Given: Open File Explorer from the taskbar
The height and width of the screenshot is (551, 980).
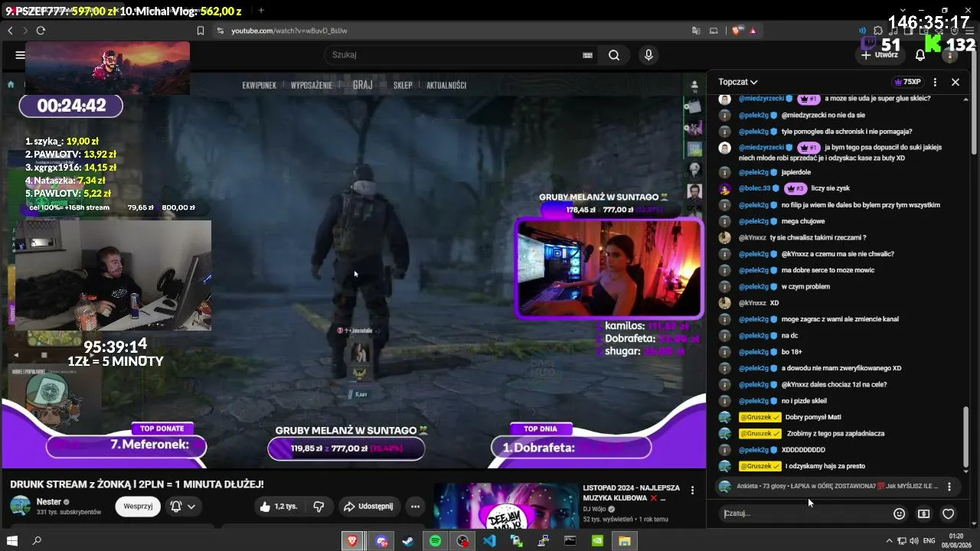Looking at the screenshot, I should (x=625, y=541).
